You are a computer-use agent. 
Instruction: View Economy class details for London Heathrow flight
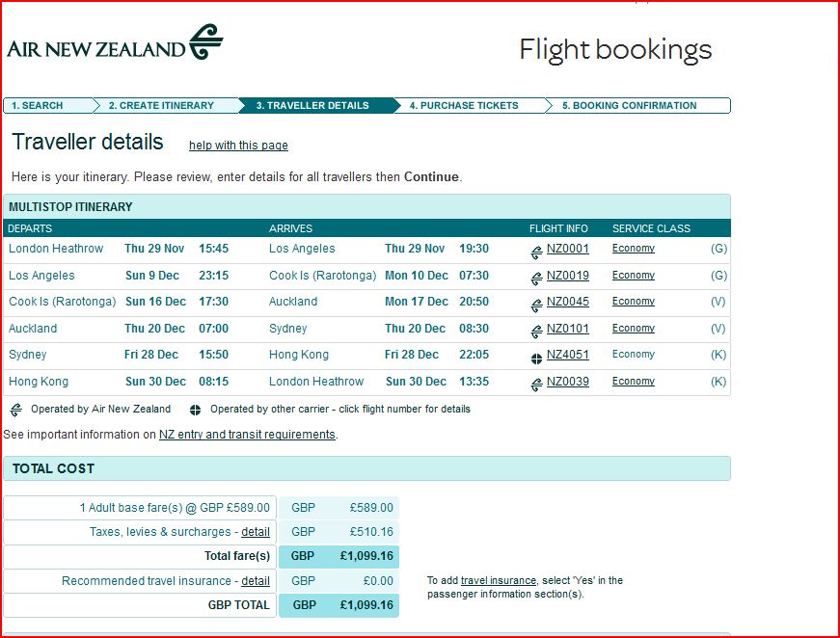634,249
